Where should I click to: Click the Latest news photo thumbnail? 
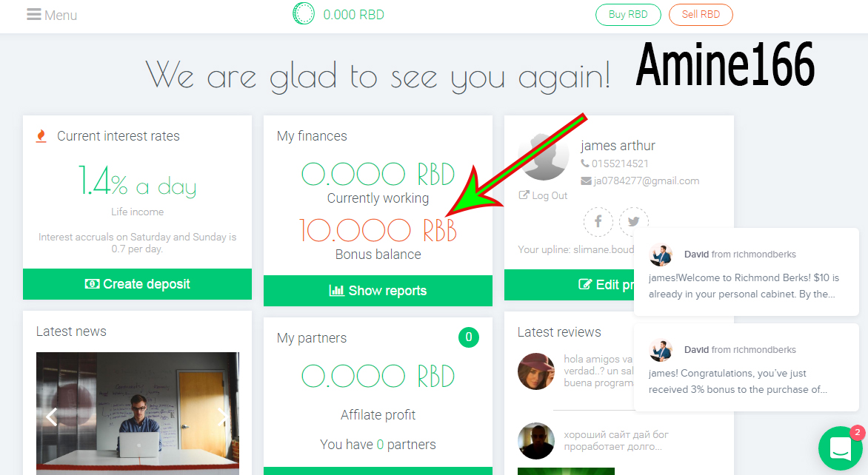[x=138, y=413]
